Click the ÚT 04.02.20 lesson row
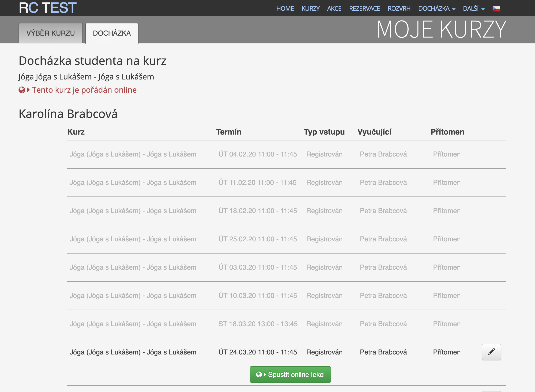Image resolution: width=535 pixels, height=392 pixels. tap(258, 154)
